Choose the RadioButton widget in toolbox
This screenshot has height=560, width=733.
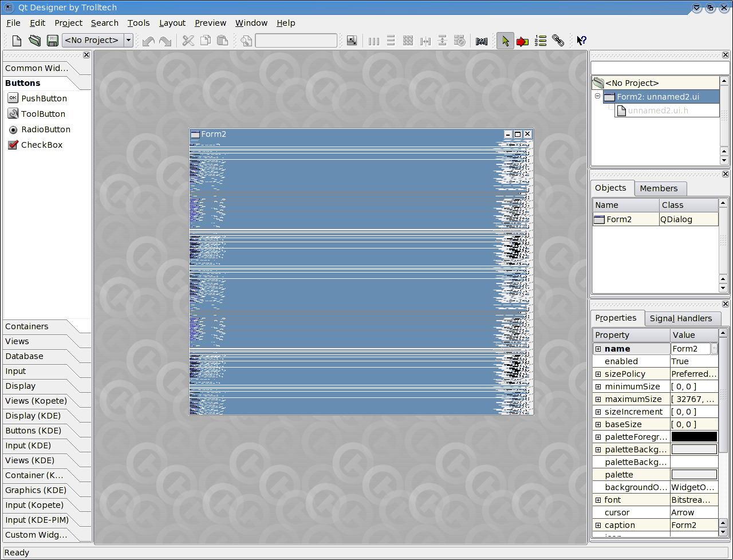click(45, 129)
